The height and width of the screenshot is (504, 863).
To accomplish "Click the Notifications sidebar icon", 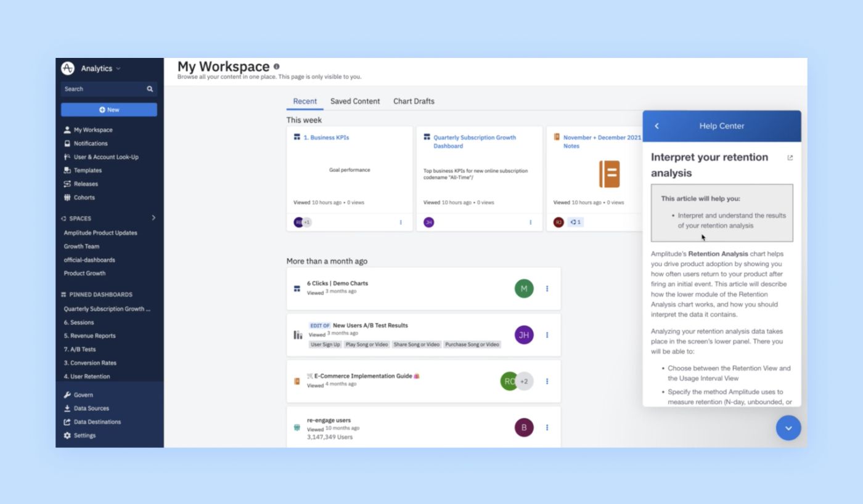I will (x=67, y=144).
